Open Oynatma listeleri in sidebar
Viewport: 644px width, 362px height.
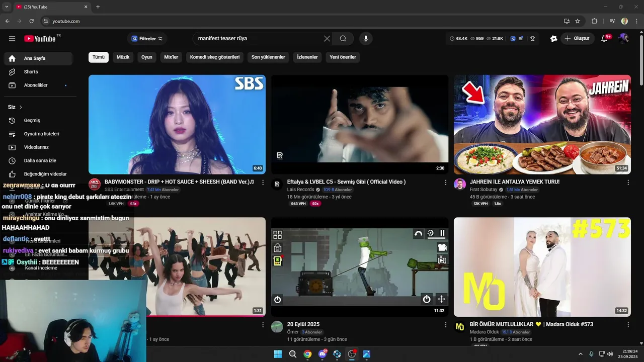(38, 134)
